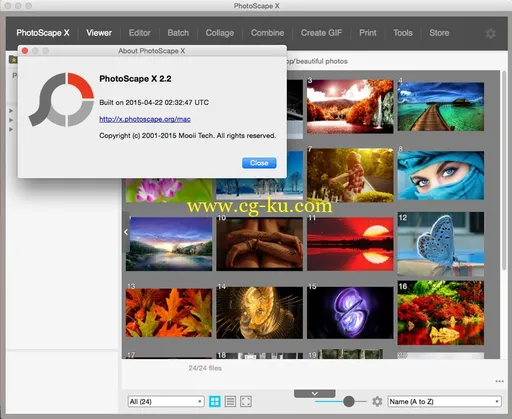
Task: Expand the third folder tree triangle
Action: click(11, 129)
